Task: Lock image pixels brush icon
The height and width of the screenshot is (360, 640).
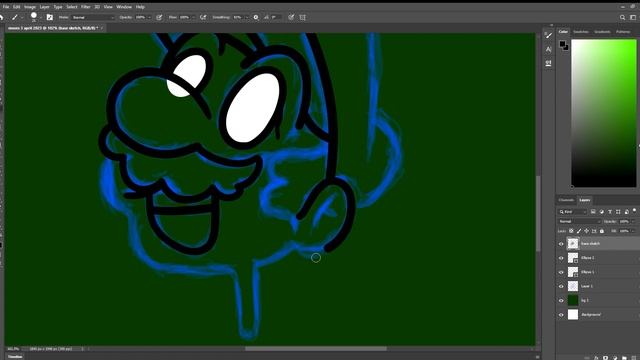Action: (579, 231)
